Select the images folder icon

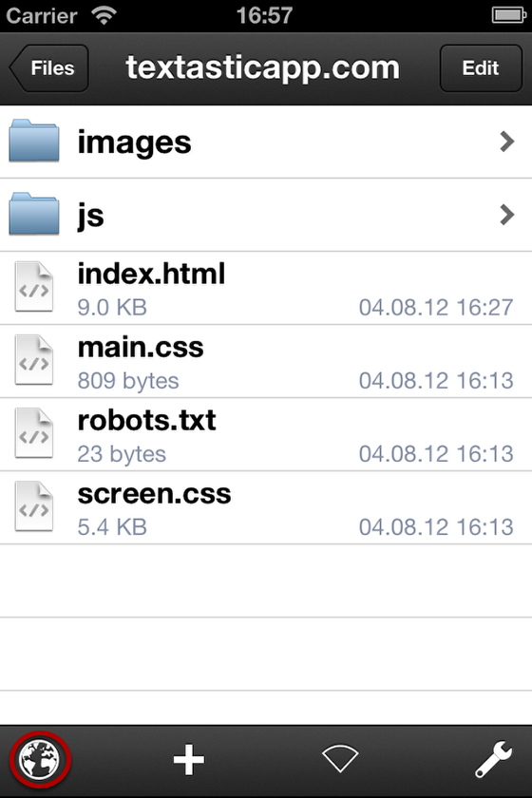point(34,141)
